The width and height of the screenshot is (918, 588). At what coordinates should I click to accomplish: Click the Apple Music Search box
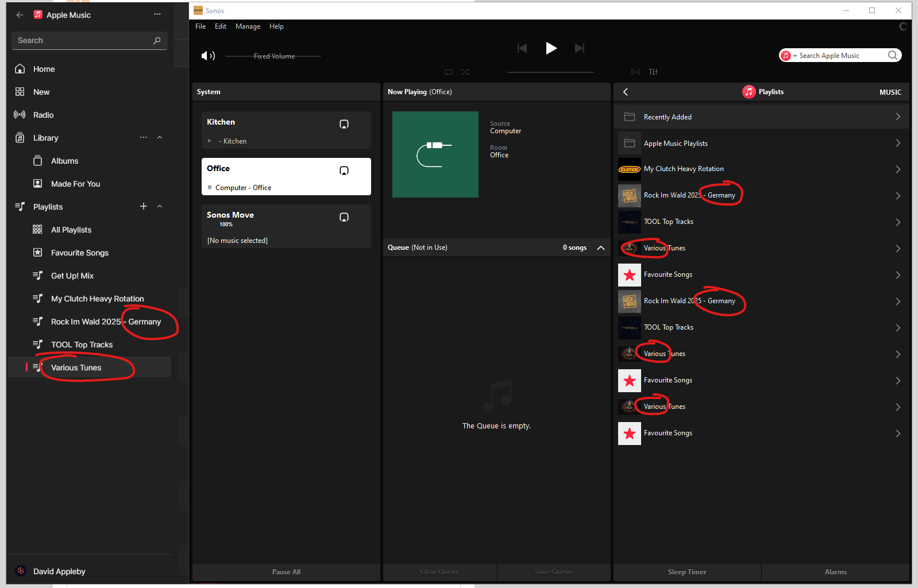tap(90, 41)
